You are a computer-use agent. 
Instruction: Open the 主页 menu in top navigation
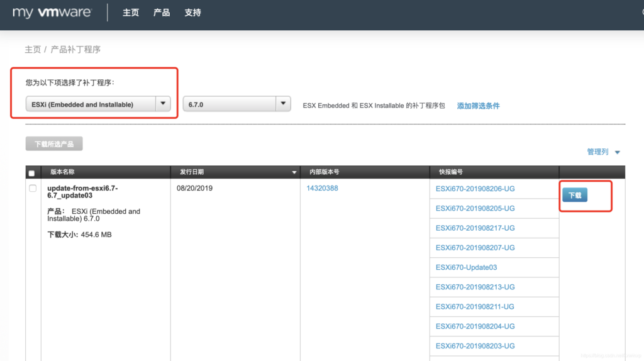point(131,13)
